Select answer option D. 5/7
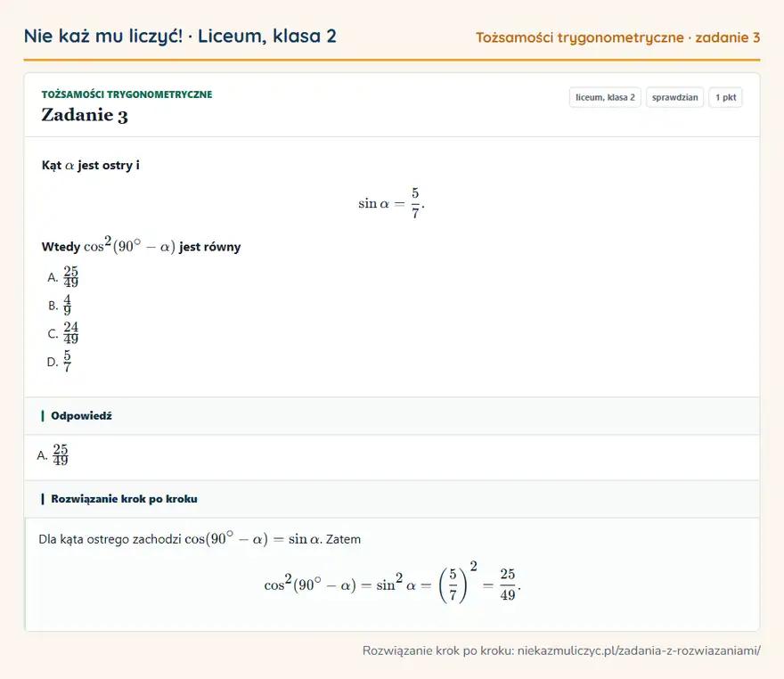 click(x=60, y=361)
